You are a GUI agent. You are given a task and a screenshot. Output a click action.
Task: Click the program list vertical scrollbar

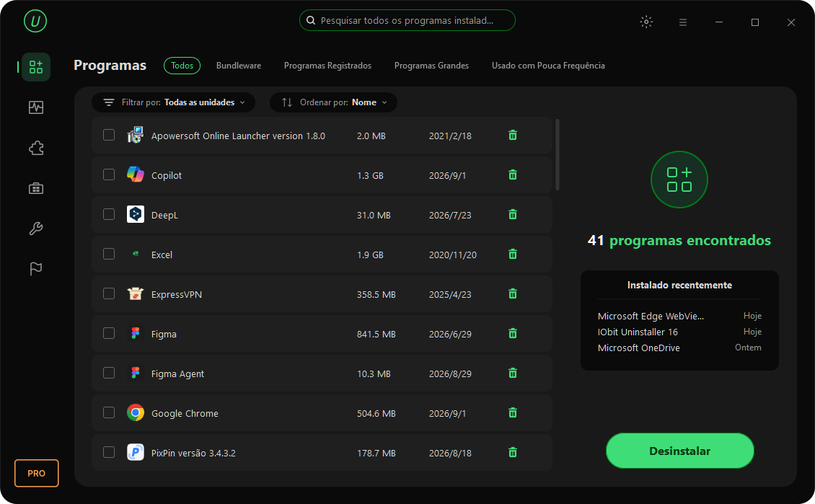(x=558, y=155)
